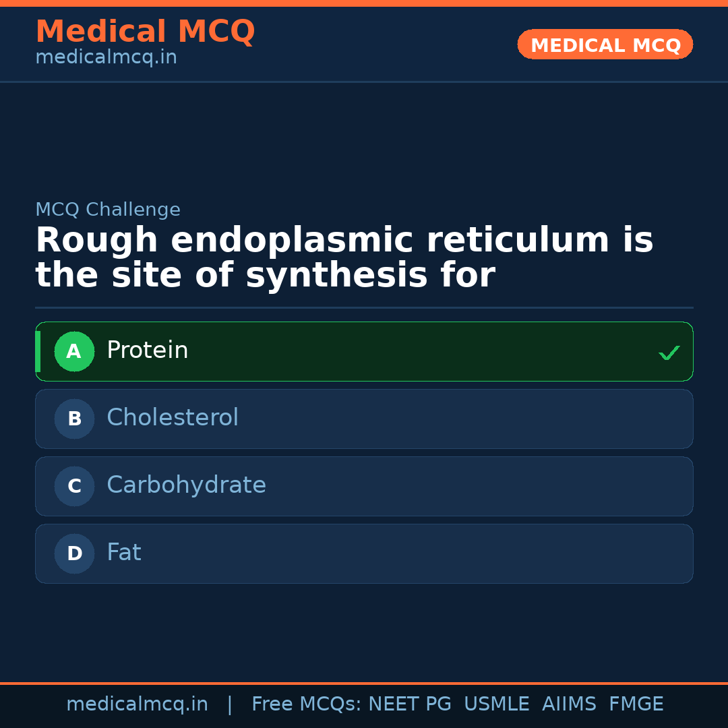Click the green A option circle
Image resolution: width=728 pixels, height=728 pixels.
pyautogui.click(x=74, y=351)
